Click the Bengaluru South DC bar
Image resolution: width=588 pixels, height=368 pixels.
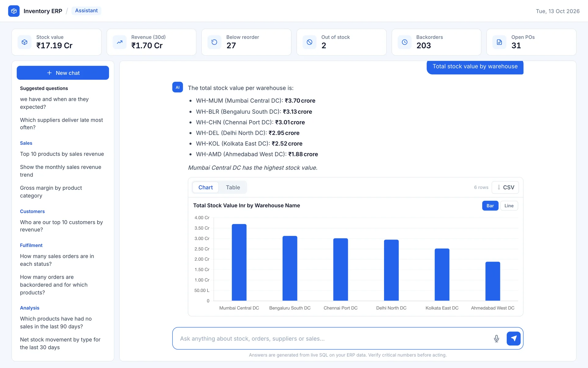pos(290,268)
